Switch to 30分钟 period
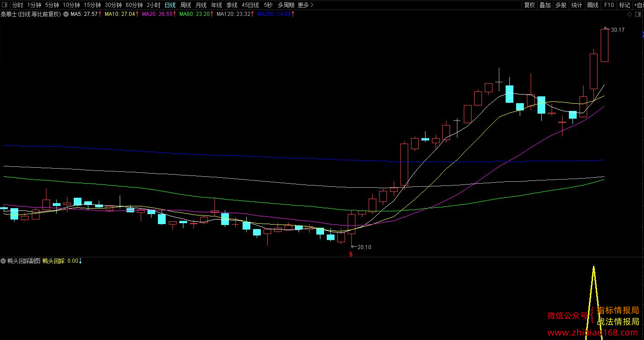644x340 pixels. click(113, 5)
